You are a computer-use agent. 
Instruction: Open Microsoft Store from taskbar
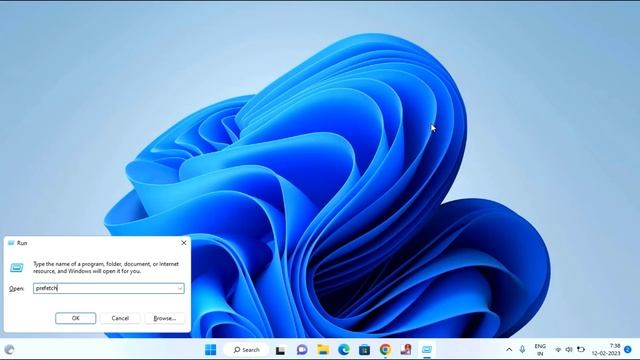point(364,349)
